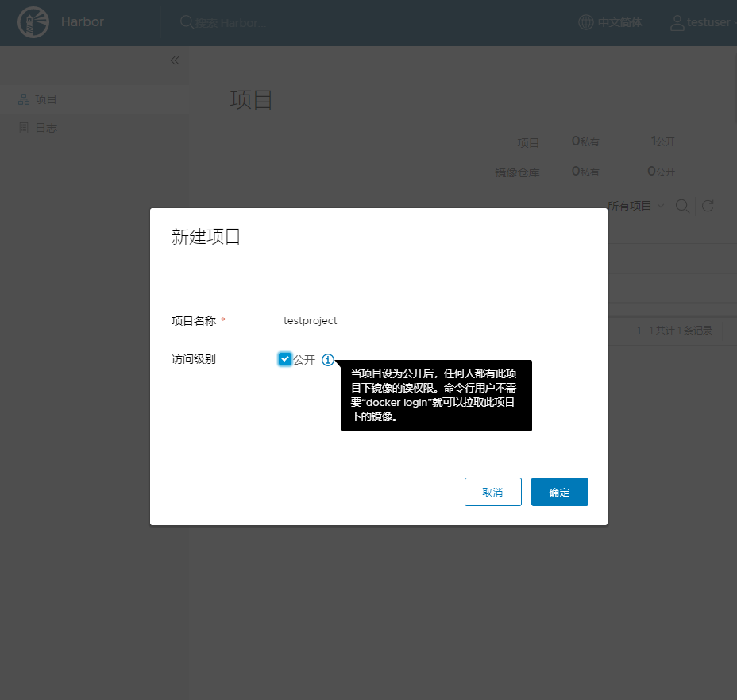Click the search magnifier icon in header

[x=187, y=22]
